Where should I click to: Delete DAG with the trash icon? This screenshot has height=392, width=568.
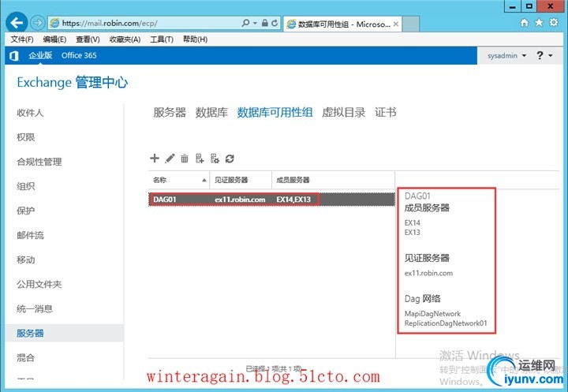(185, 159)
